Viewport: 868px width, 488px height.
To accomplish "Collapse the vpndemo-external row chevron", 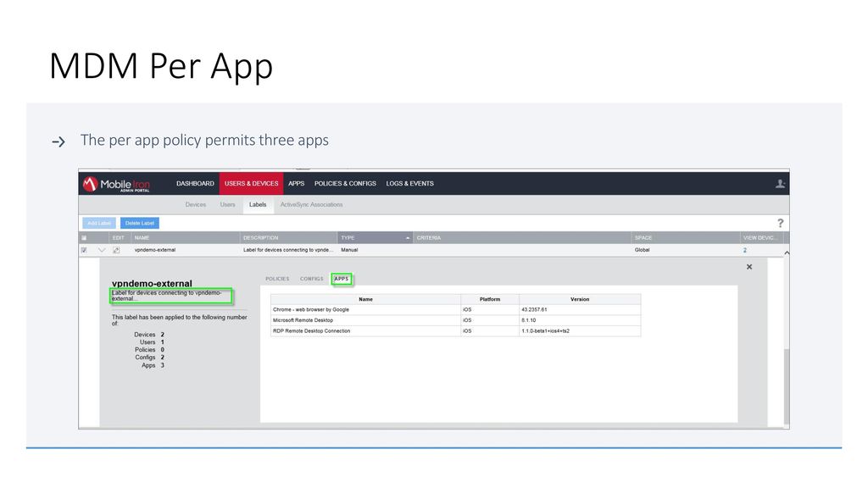I will (102, 250).
